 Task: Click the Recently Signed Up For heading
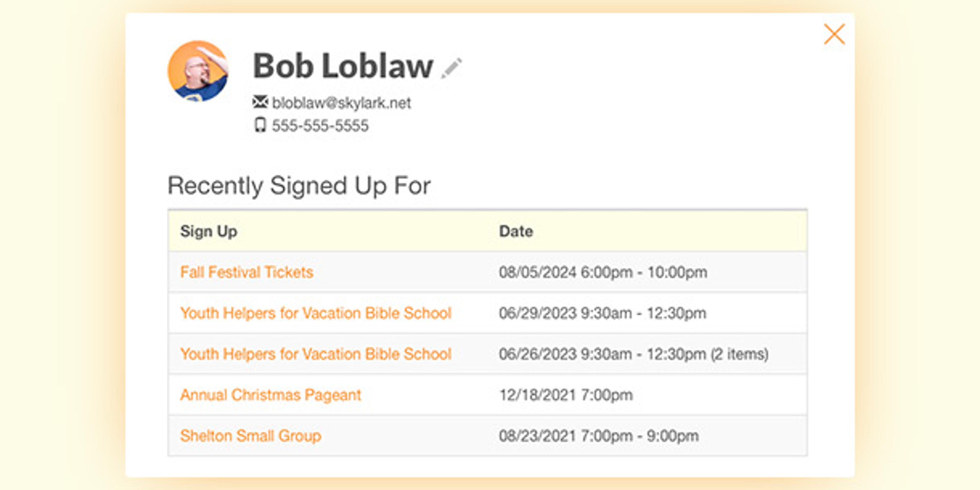point(299,186)
